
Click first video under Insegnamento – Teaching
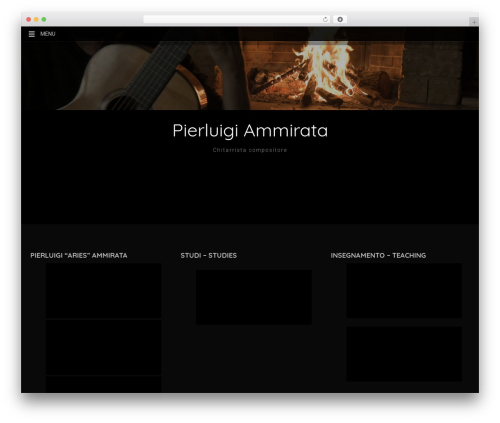(x=404, y=291)
